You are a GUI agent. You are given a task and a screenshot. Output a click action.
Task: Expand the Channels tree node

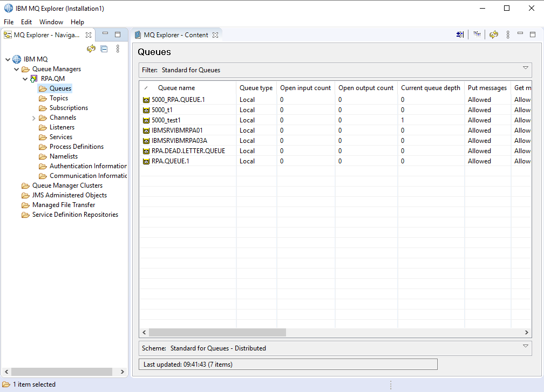(x=32, y=117)
